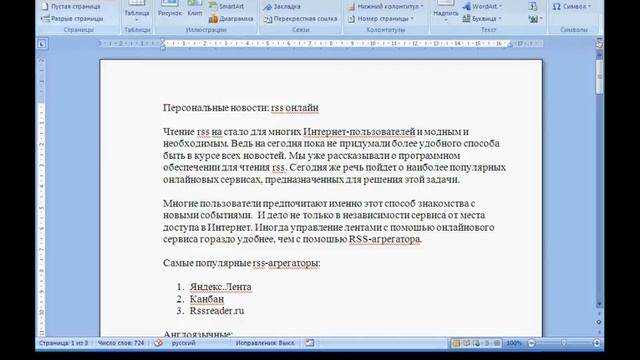Click the vertical scrollbar thumb
Image resolution: width=640 pixels, height=360 pixels.
599,76
